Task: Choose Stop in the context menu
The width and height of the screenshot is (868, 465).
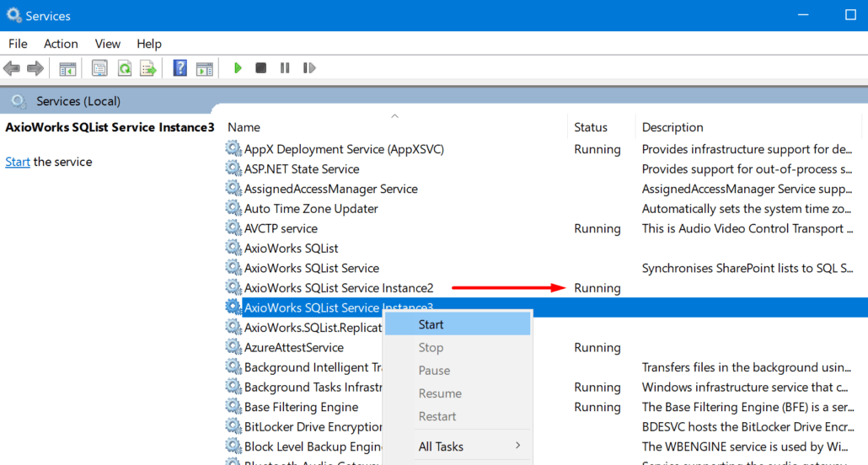Action: point(458,348)
